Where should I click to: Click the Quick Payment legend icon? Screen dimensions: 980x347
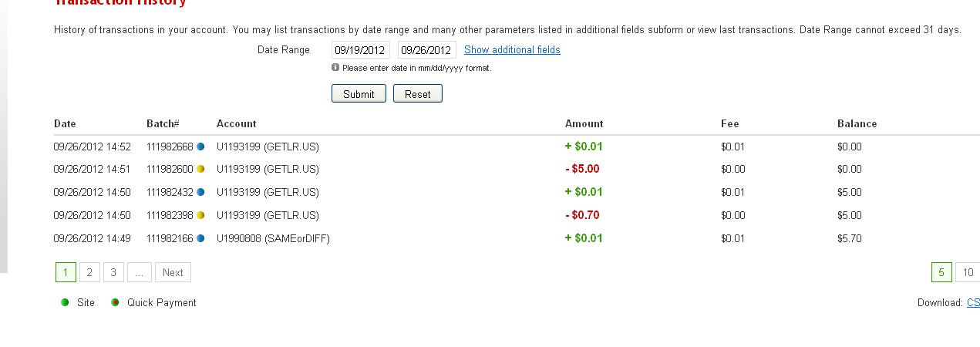click(115, 302)
